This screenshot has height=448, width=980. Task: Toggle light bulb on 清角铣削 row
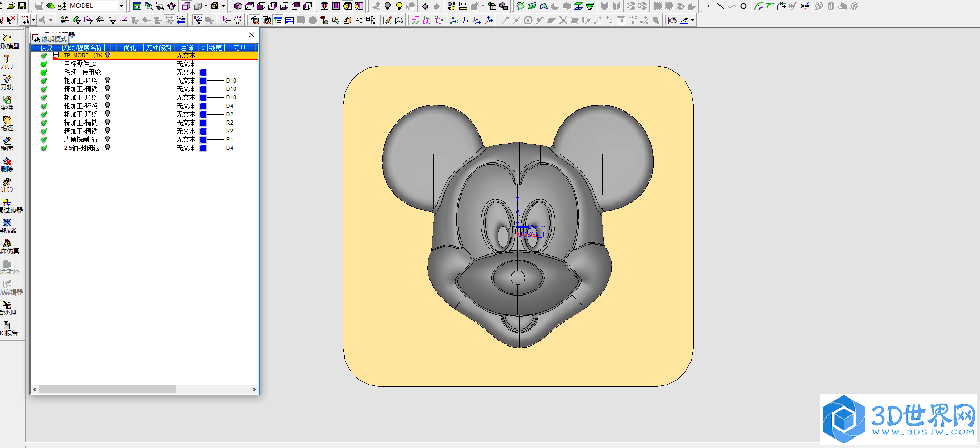tap(108, 139)
